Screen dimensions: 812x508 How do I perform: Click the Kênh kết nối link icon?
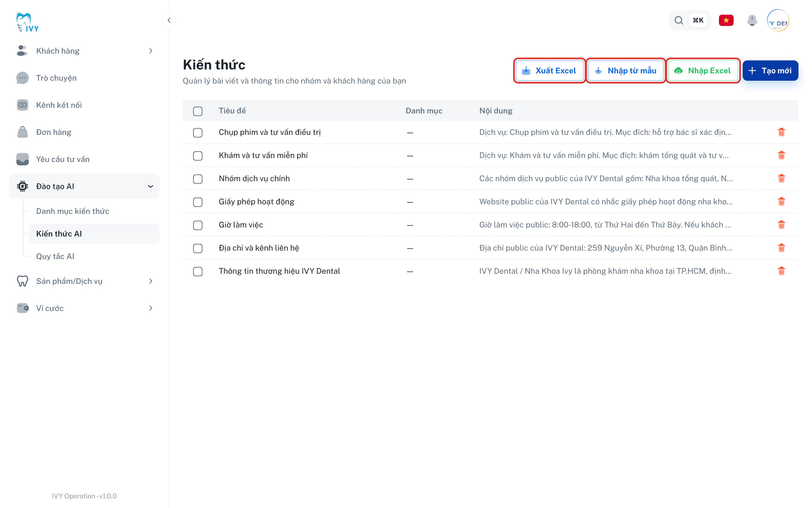[22, 105]
